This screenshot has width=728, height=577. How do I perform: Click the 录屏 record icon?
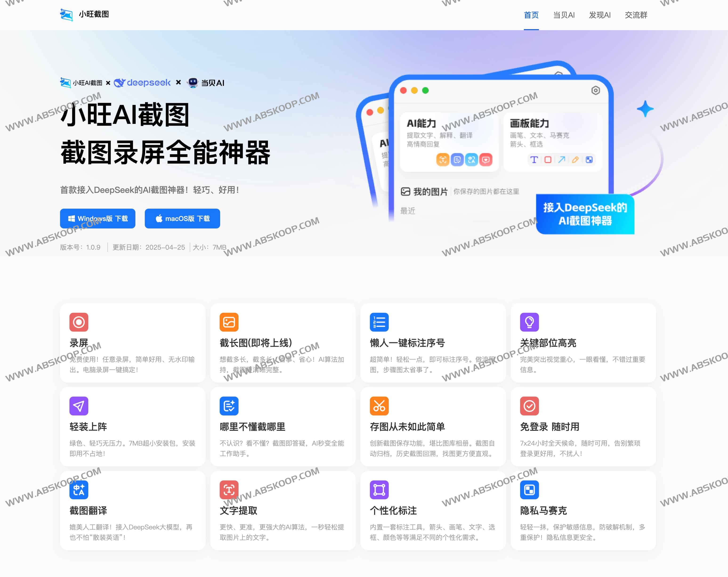79,322
